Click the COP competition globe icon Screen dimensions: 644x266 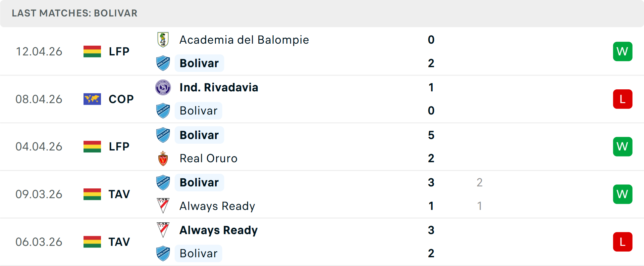coord(92,99)
